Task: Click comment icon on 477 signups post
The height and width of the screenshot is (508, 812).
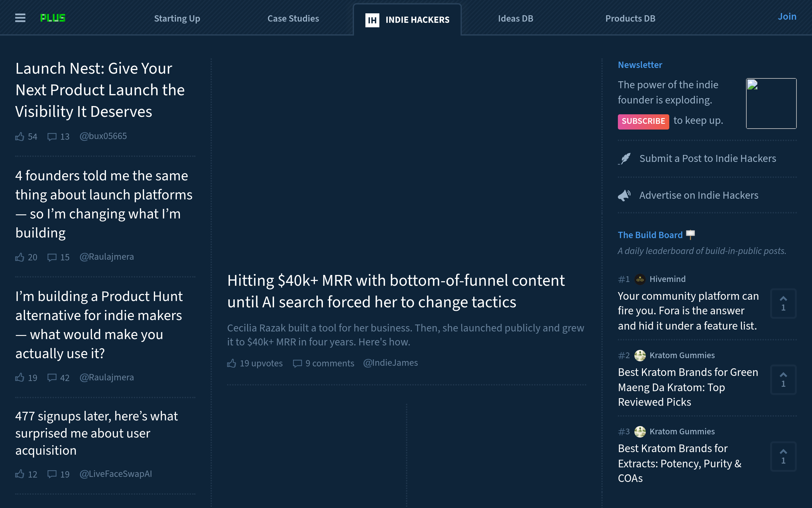Action: (52, 474)
